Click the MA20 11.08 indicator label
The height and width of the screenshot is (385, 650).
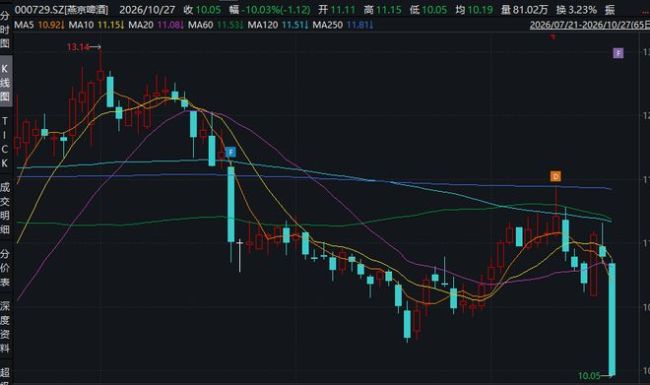pyautogui.click(x=156, y=25)
